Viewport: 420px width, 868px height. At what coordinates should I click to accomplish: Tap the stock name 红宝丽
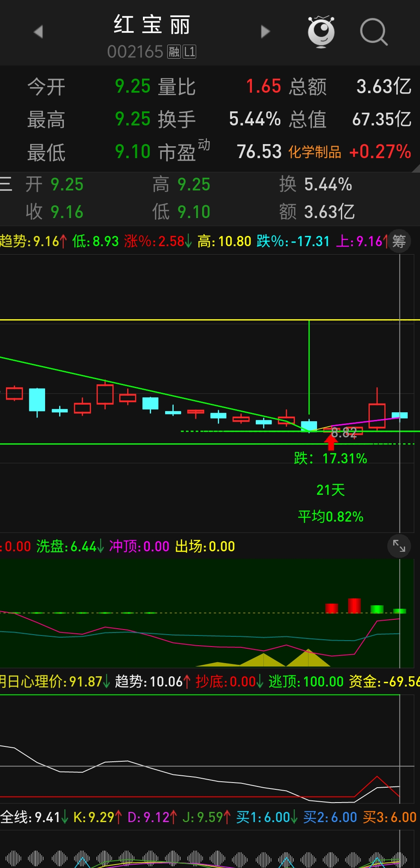[x=152, y=25]
